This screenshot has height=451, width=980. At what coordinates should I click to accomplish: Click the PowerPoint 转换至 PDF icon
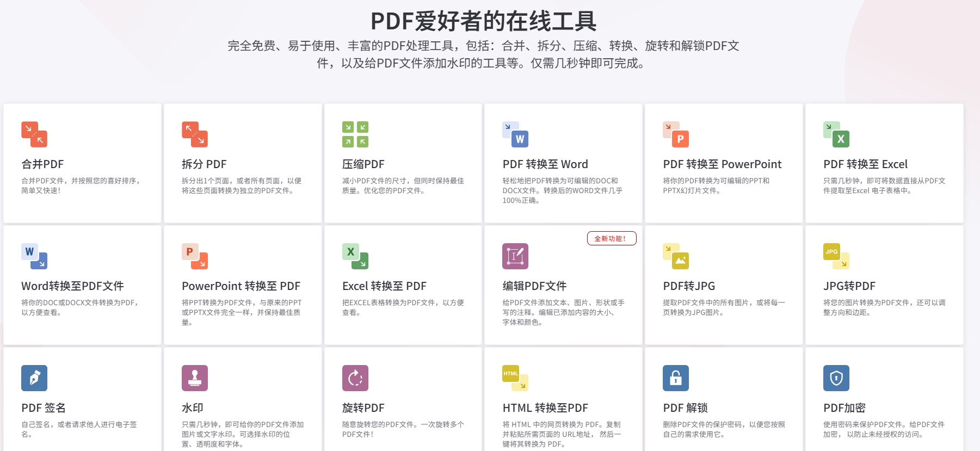tap(195, 256)
